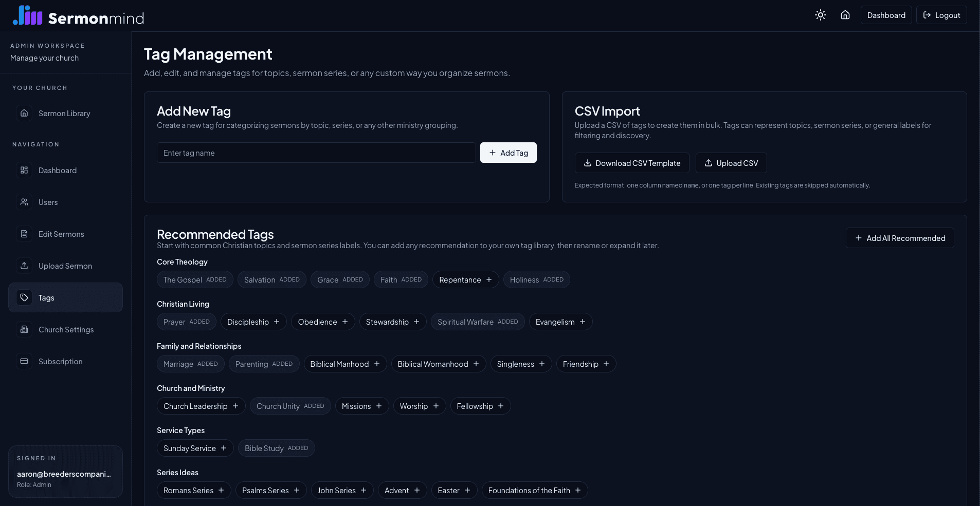This screenshot has width=980, height=506.
Task: Open Sermon Library in sidebar
Action: pyautogui.click(x=64, y=113)
